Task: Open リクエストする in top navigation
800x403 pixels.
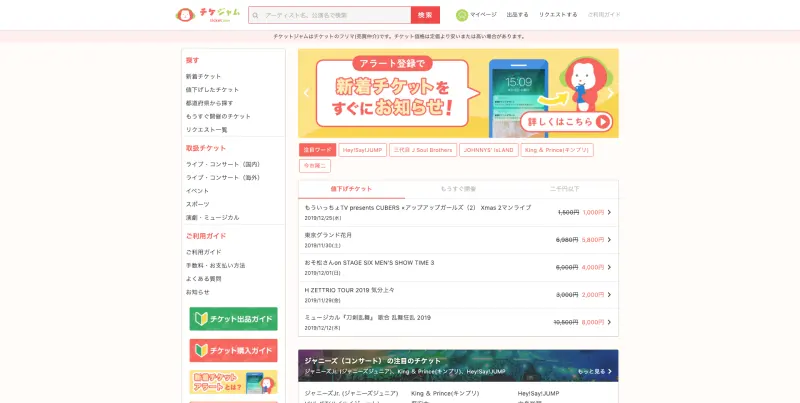Action: [x=558, y=15]
